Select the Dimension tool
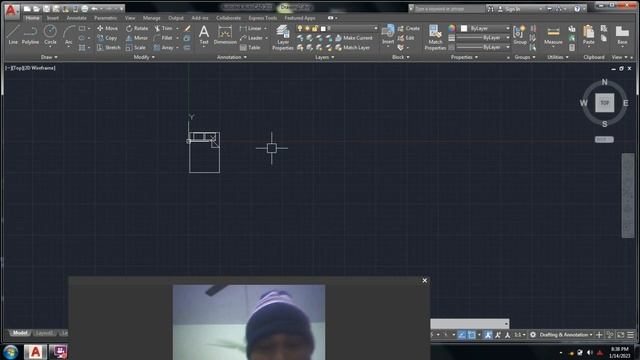 pos(225,34)
